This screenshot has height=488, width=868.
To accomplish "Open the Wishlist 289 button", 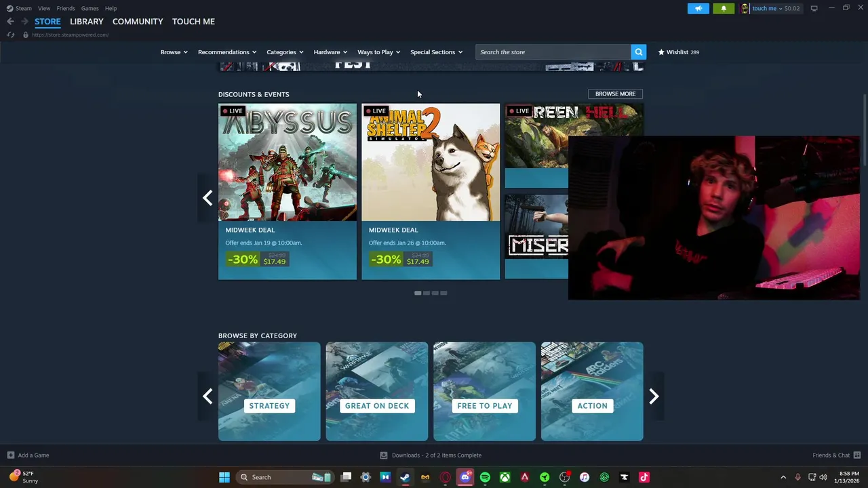I will click(x=678, y=52).
